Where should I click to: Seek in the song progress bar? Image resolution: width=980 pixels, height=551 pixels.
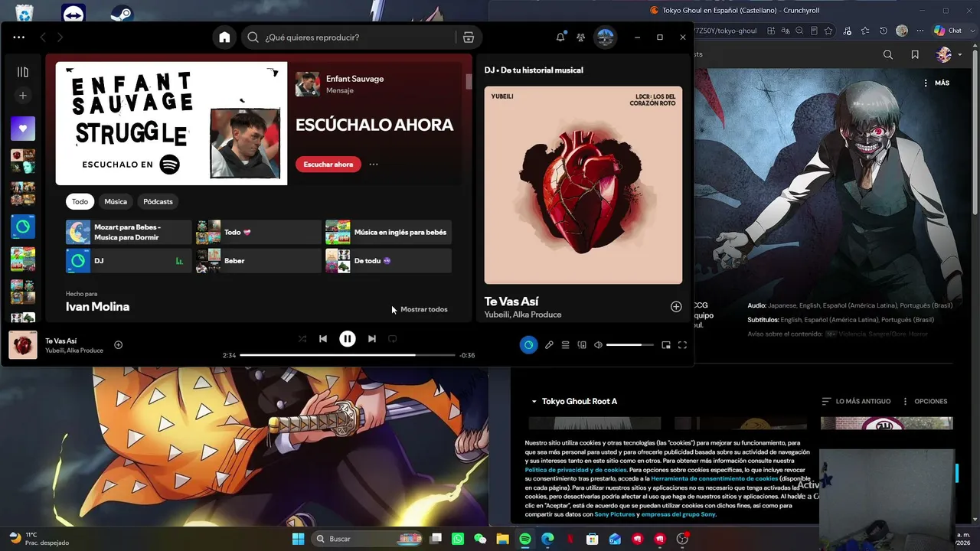[x=348, y=355]
